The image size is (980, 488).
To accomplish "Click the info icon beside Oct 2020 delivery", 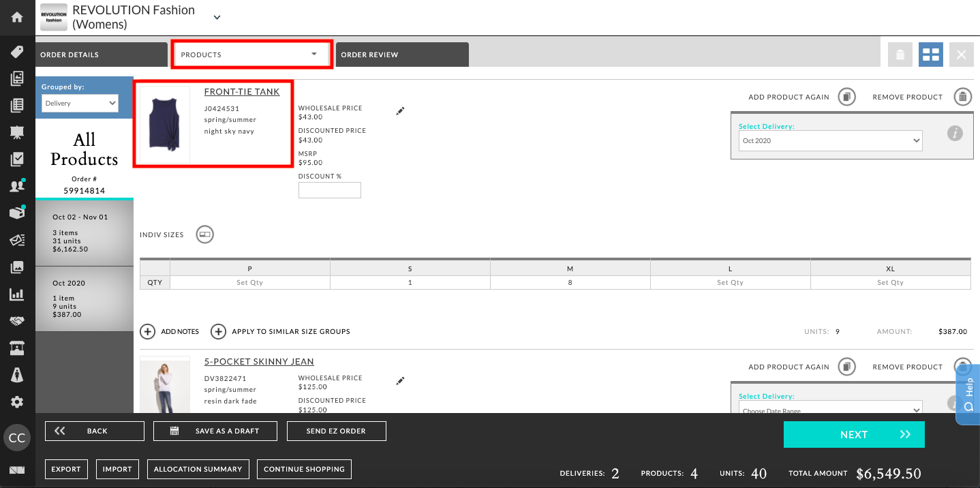I will tap(955, 134).
